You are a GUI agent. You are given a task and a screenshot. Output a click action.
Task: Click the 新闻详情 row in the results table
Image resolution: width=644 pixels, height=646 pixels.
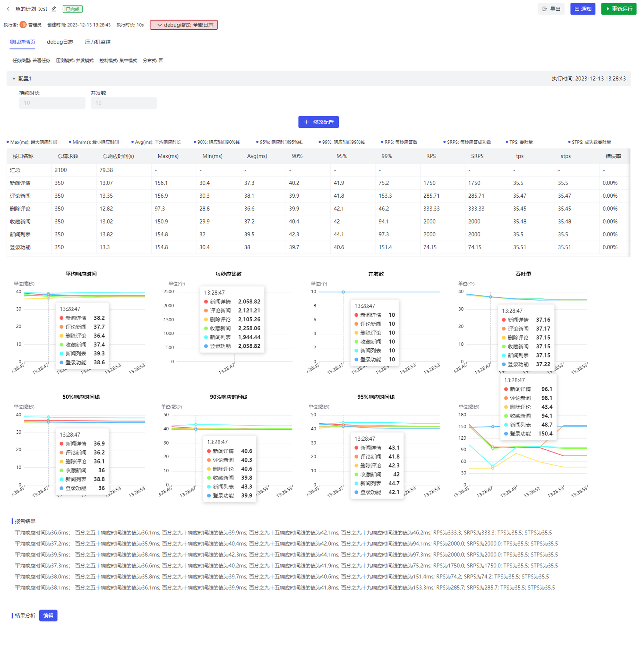tap(20, 183)
